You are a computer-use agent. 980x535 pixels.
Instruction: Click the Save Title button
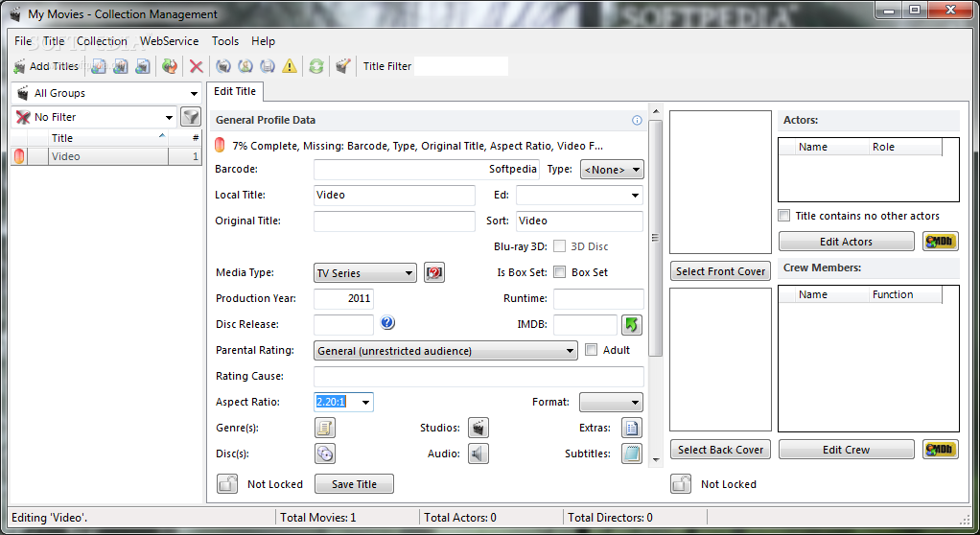point(355,484)
